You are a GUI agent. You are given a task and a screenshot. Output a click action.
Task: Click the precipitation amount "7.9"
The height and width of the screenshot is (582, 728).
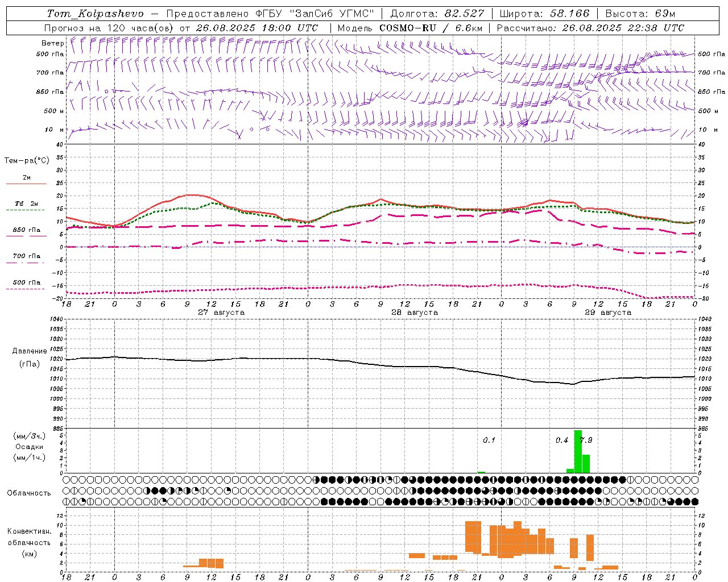coord(586,440)
